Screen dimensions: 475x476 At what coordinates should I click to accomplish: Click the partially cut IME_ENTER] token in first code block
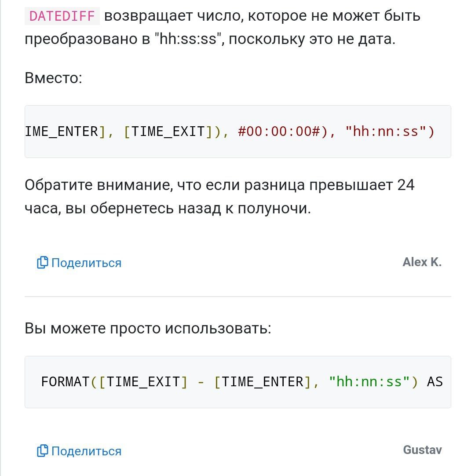[x=62, y=132]
